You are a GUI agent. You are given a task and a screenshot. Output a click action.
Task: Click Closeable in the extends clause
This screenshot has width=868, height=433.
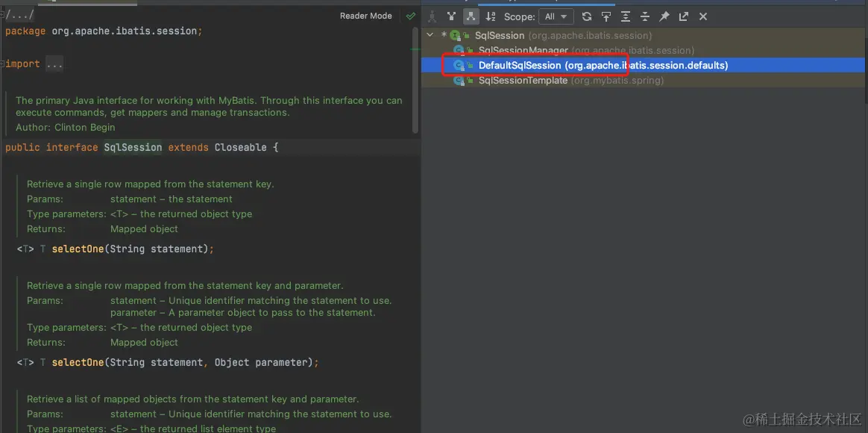[240, 148]
